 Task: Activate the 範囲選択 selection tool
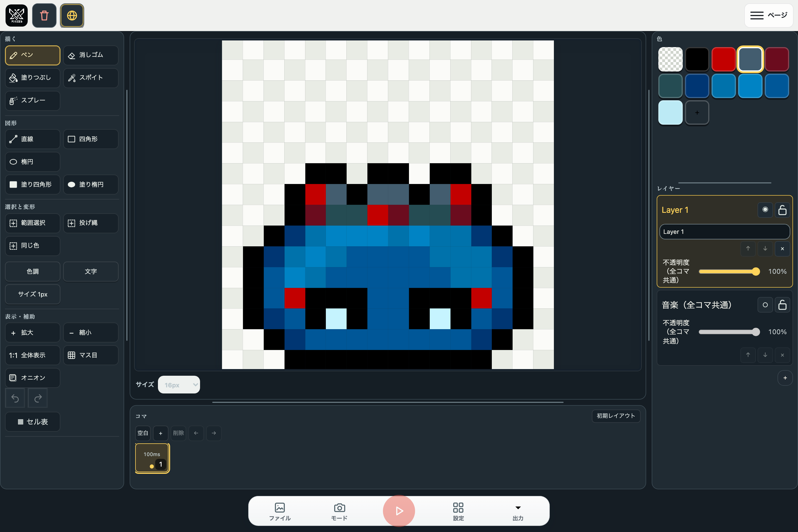33,223
